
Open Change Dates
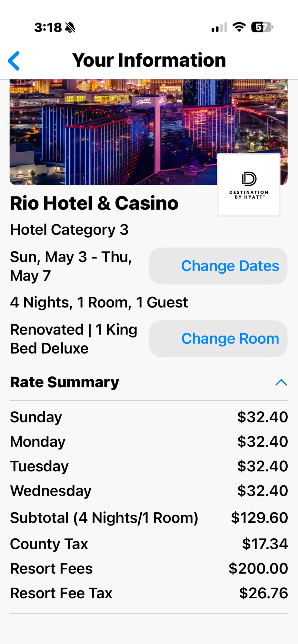pos(218,266)
